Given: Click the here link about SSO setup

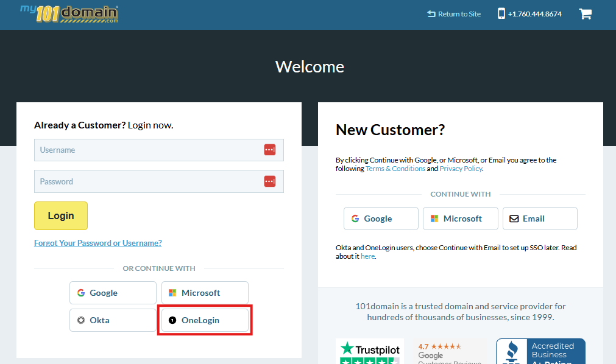Looking at the screenshot, I should click(x=367, y=256).
